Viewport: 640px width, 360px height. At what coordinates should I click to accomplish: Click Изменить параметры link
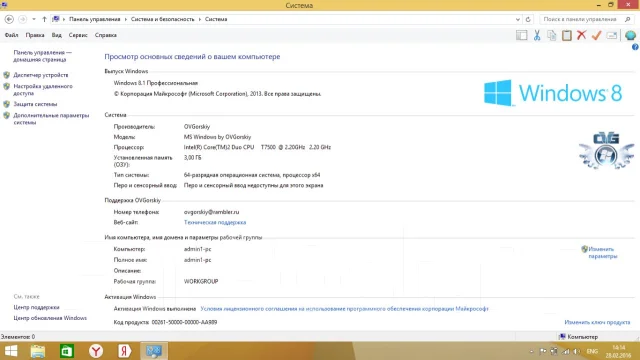(x=602, y=253)
